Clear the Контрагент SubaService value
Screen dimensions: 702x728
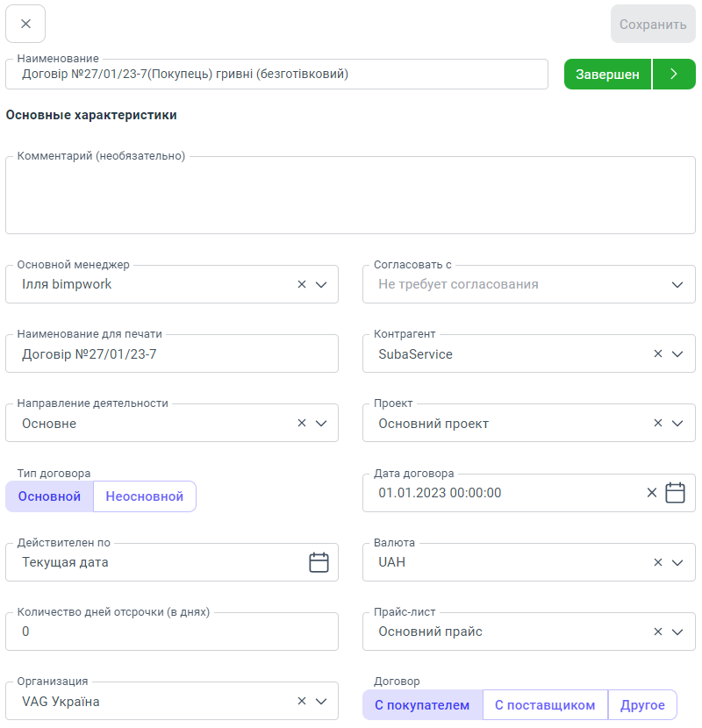pos(658,353)
